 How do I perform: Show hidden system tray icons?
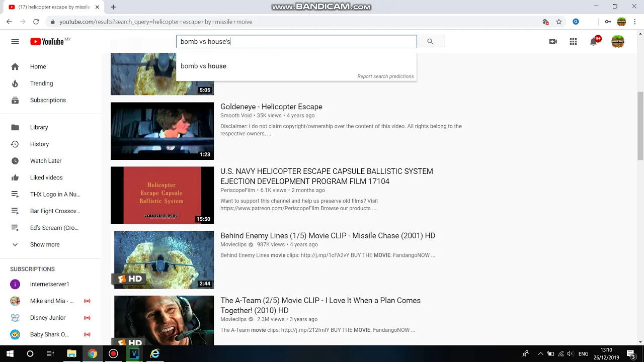(540, 354)
